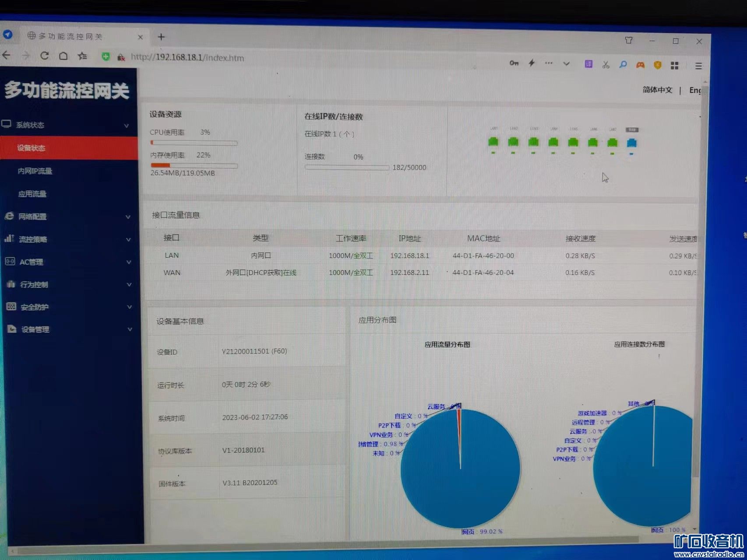747x560 pixels.
Task: Click the system time 2023-06-02 17:27:06
Action: click(x=255, y=417)
